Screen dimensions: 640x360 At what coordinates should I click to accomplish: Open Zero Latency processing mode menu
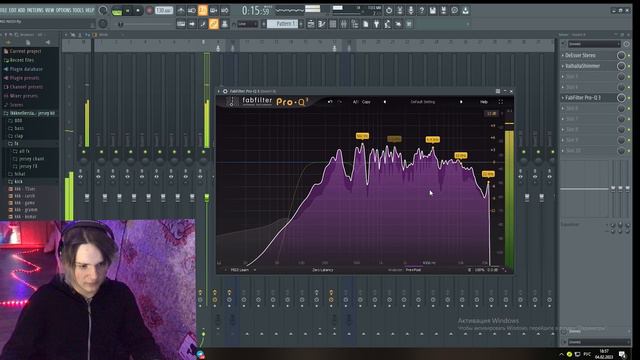coord(322,270)
